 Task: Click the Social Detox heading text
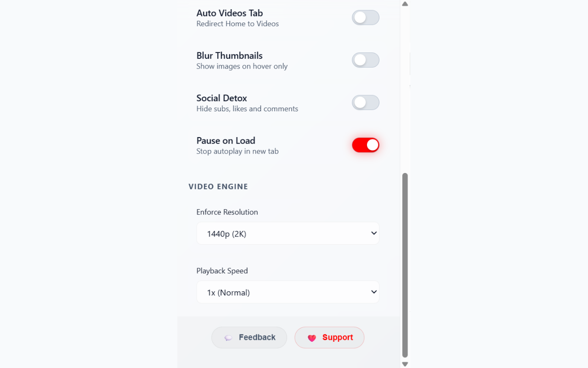[x=221, y=98]
